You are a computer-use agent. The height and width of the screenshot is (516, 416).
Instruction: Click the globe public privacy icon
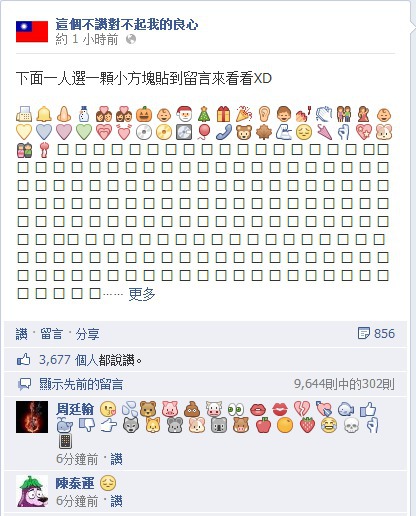[131, 39]
